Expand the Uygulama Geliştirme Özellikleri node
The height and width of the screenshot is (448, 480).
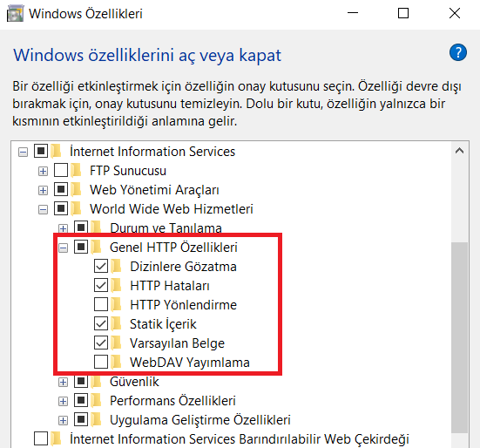click(x=63, y=420)
